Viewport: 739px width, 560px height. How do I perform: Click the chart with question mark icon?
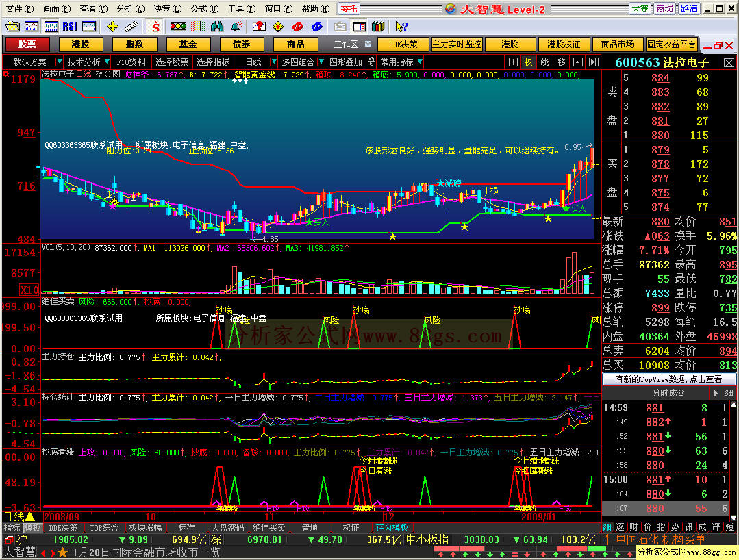pos(259,27)
